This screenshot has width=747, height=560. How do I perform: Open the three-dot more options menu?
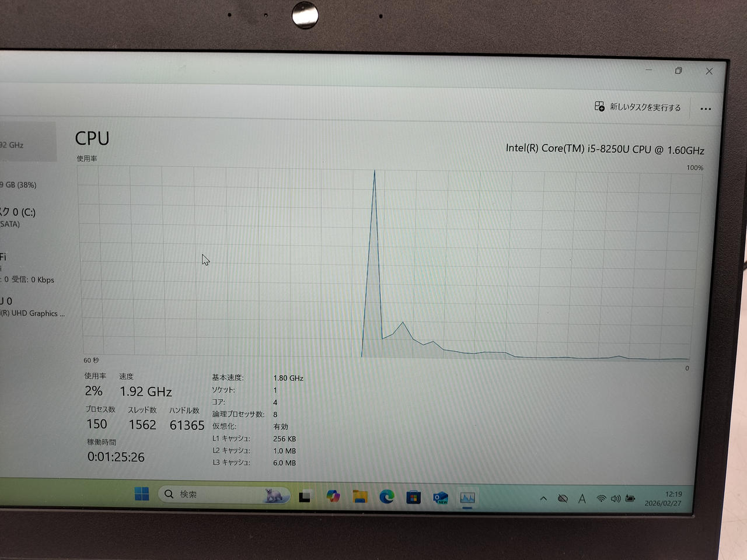point(706,109)
